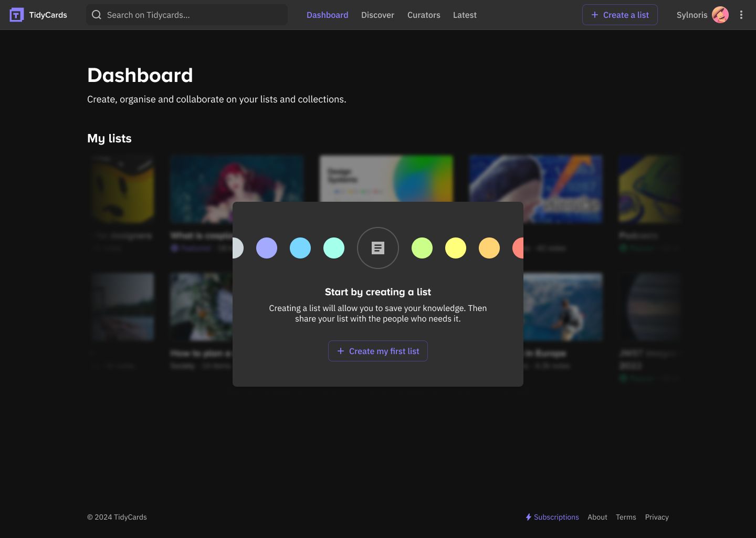Screen dimensions: 756x538
Task: Click the TidyCards brand name
Action: point(48,15)
